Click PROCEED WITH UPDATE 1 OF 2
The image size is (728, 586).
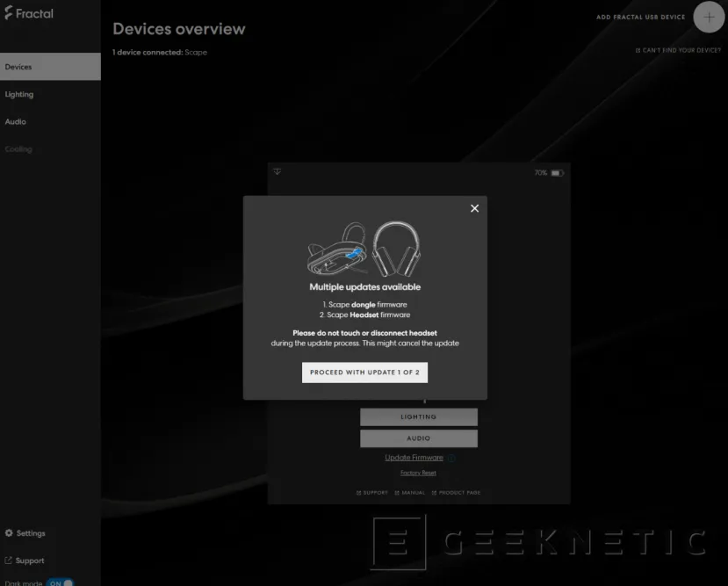364,372
